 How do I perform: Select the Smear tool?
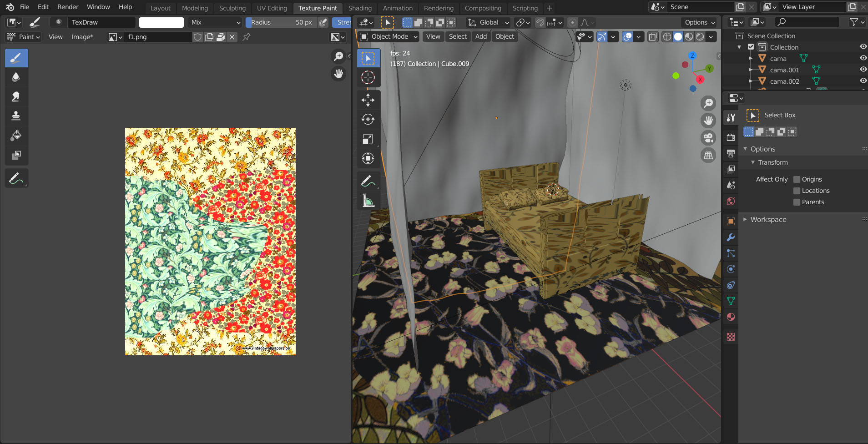[x=16, y=96]
